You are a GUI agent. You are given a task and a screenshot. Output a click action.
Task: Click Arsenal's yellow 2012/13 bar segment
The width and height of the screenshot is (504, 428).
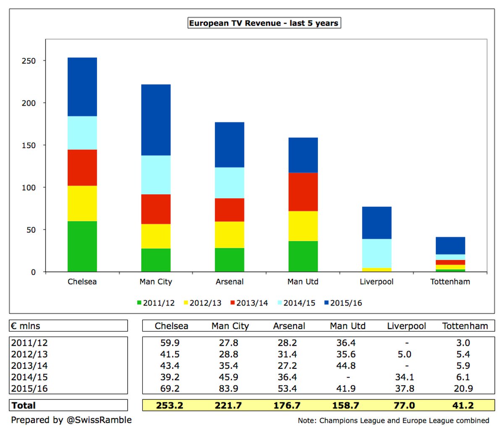(x=229, y=235)
